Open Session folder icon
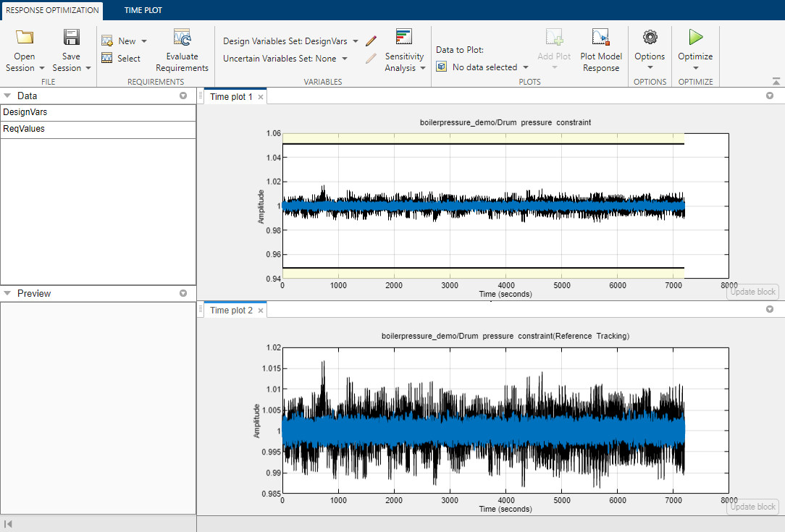The width and height of the screenshot is (785, 532). tap(25, 38)
